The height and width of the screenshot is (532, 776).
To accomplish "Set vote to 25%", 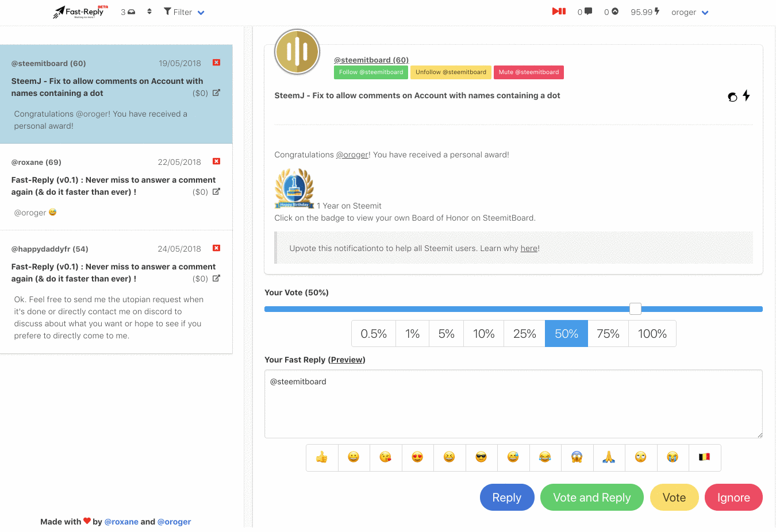I will pyautogui.click(x=525, y=334).
